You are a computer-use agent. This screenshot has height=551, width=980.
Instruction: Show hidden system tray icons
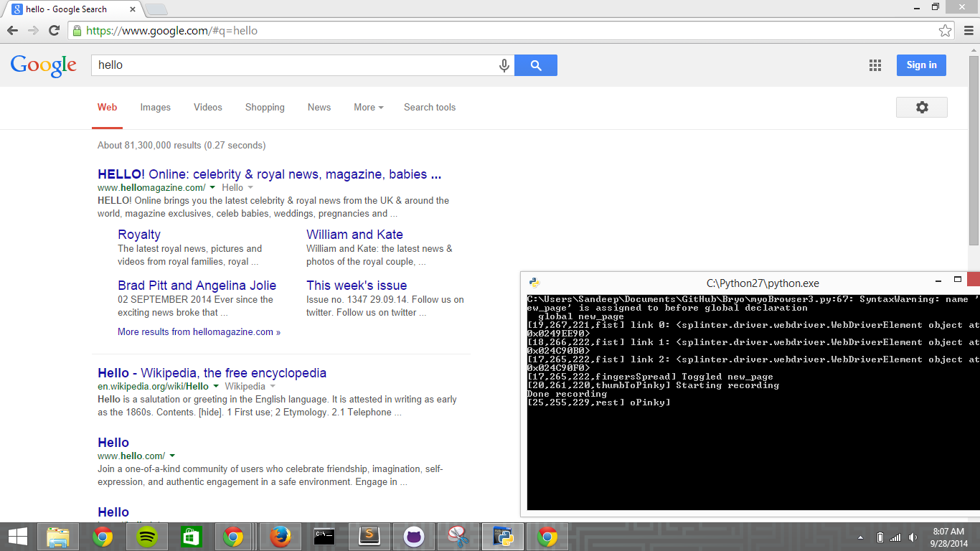tap(860, 537)
